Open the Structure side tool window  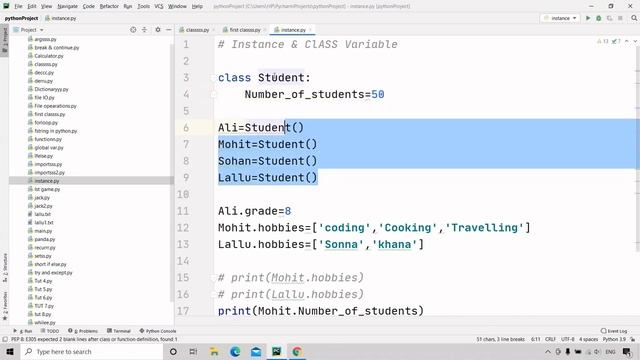point(4,267)
